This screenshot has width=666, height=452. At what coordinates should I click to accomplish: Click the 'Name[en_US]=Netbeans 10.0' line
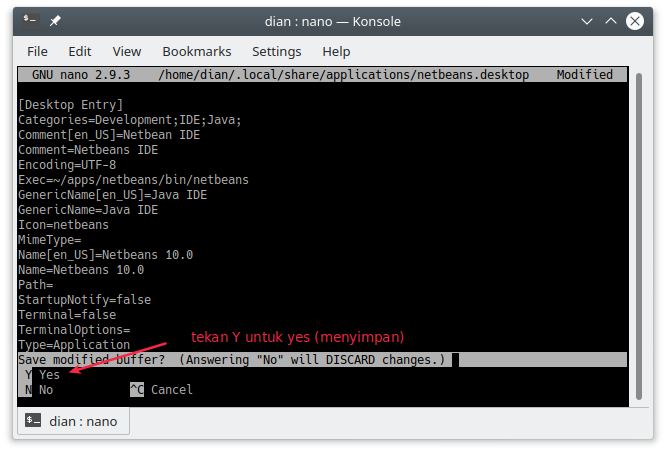click(x=105, y=254)
